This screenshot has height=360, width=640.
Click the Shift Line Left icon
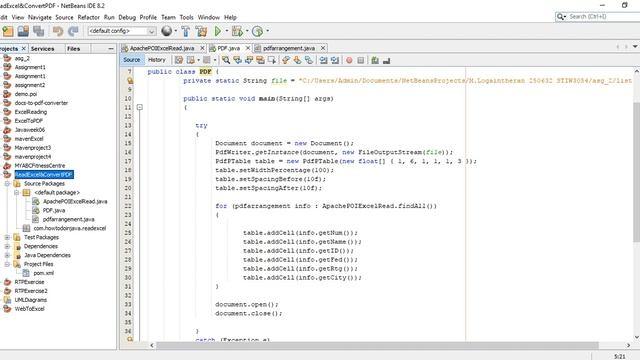point(323,60)
